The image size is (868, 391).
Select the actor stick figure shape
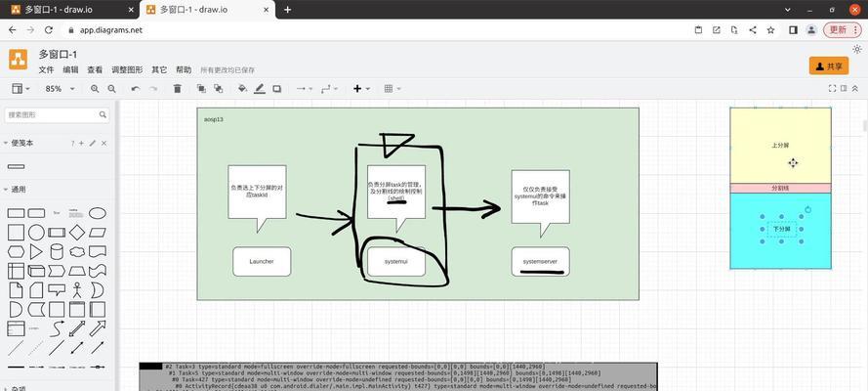[x=77, y=289]
